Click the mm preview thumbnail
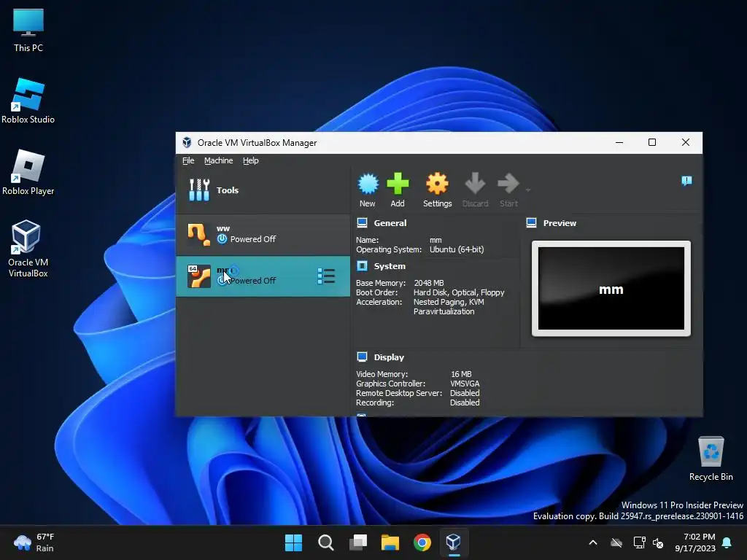 (x=611, y=289)
